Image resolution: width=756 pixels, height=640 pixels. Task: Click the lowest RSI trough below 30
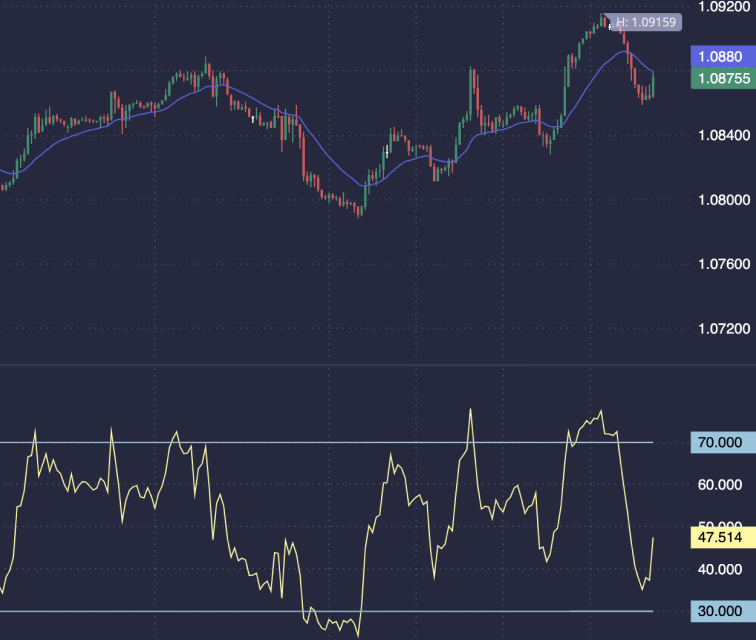click(x=357, y=634)
